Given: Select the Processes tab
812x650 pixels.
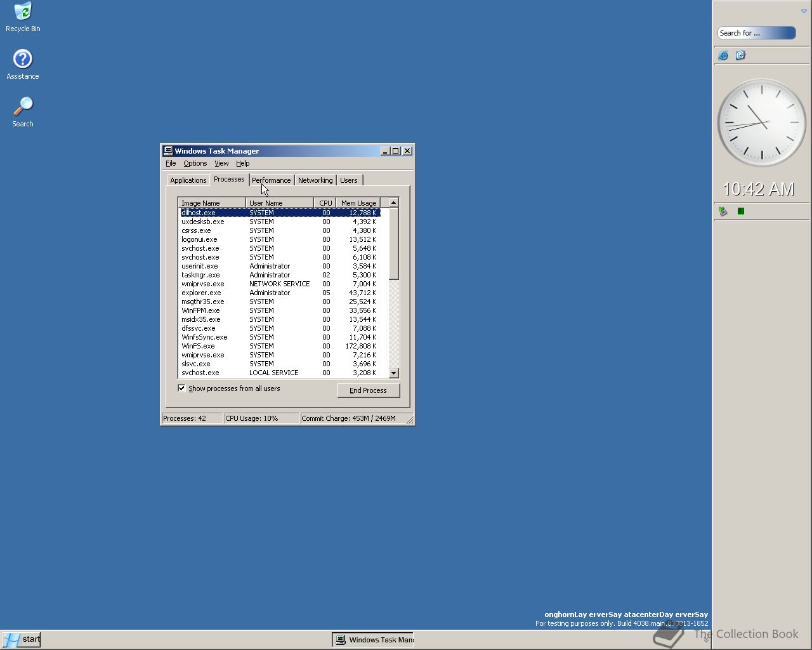Looking at the screenshot, I should pos(229,179).
